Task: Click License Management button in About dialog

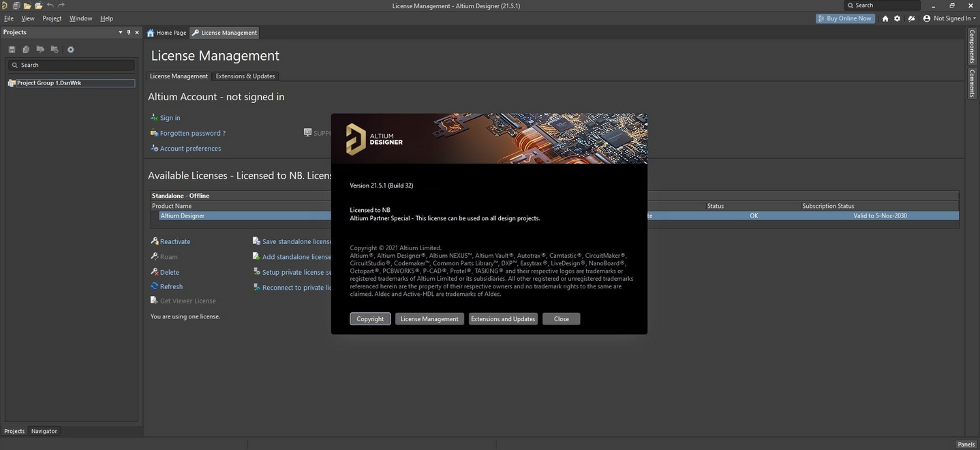Action: 429,319
